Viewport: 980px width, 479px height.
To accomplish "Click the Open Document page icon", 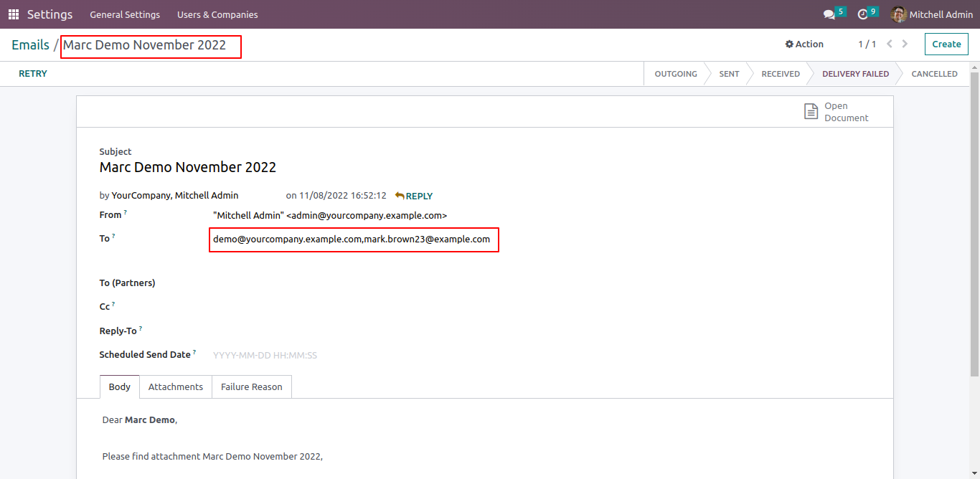I will pyautogui.click(x=811, y=112).
